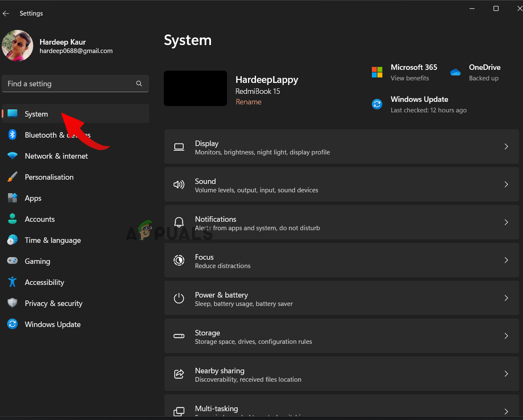Click the Focus moon icon
The height and width of the screenshot is (420, 523).
click(x=179, y=260)
